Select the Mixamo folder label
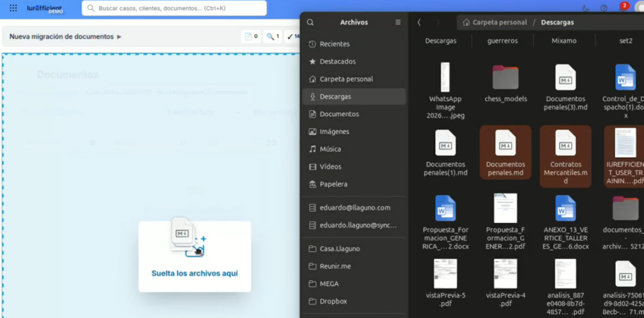The height and width of the screenshot is (318, 644). click(x=564, y=41)
